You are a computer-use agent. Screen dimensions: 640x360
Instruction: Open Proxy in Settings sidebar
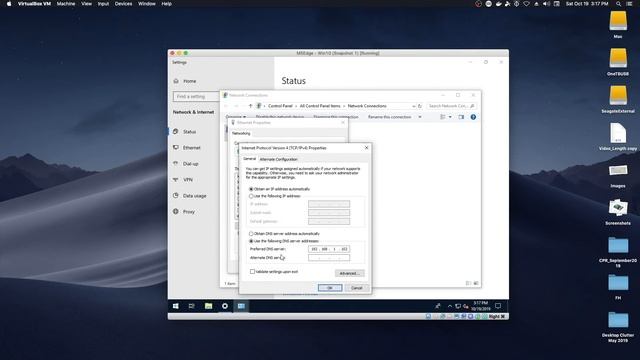pyautogui.click(x=189, y=212)
